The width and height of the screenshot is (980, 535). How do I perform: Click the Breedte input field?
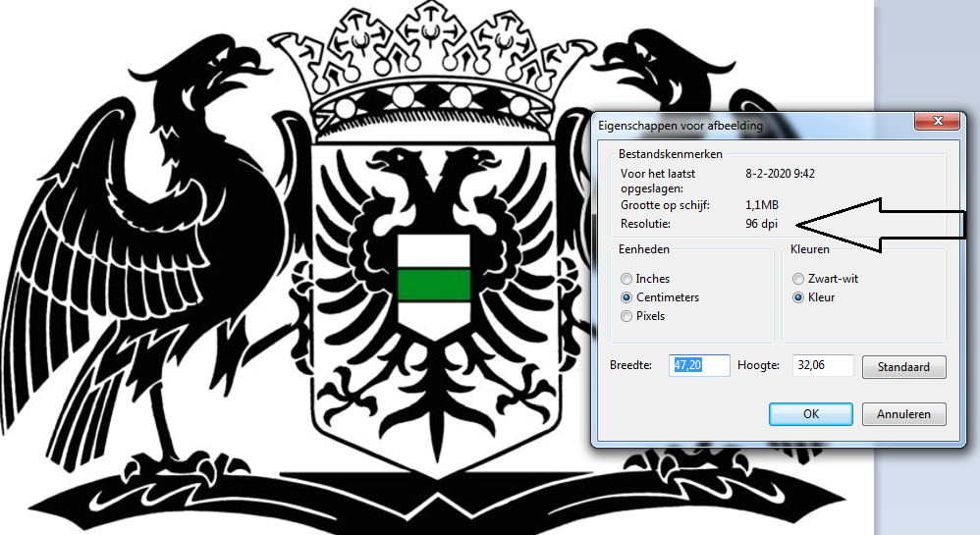[700, 366]
